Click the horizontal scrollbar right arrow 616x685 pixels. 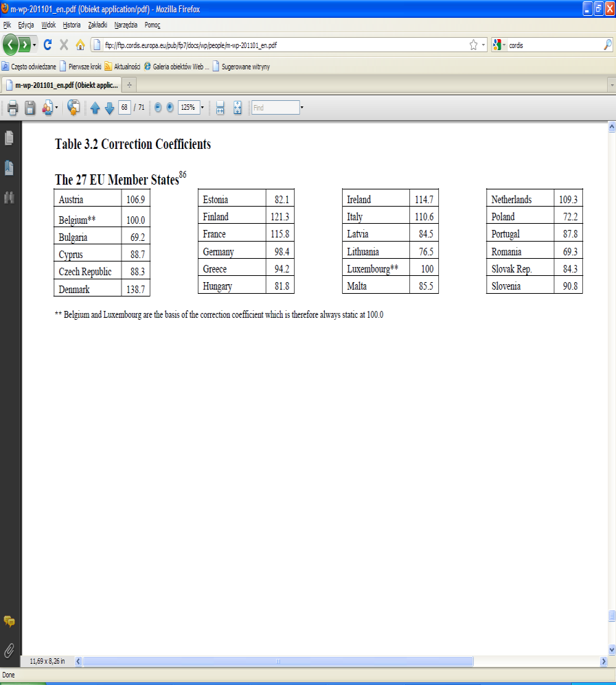coord(604,661)
